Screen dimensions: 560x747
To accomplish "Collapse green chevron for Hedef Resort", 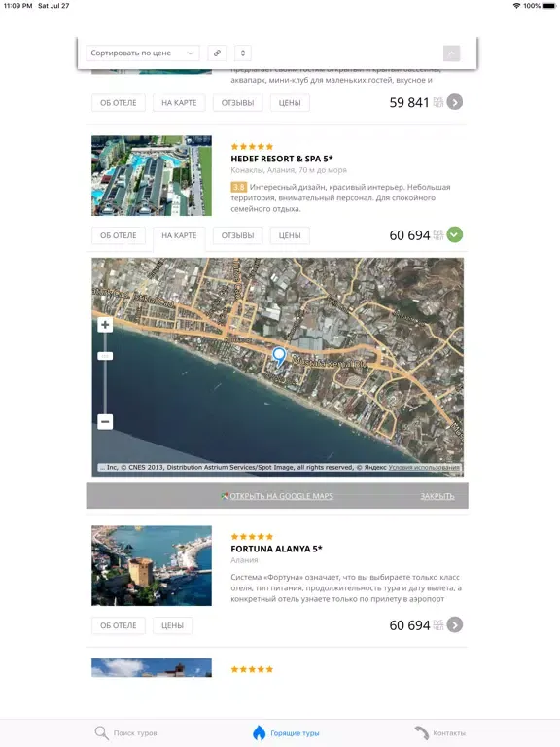I will [455, 234].
